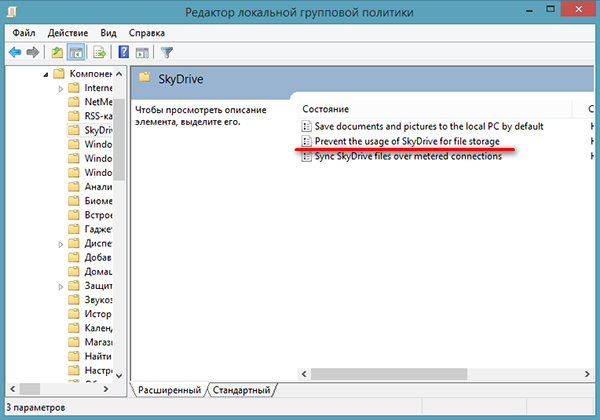Screen dimensions: 600x420
Task: Click the SkyDrive header folder icon
Action: point(145,78)
